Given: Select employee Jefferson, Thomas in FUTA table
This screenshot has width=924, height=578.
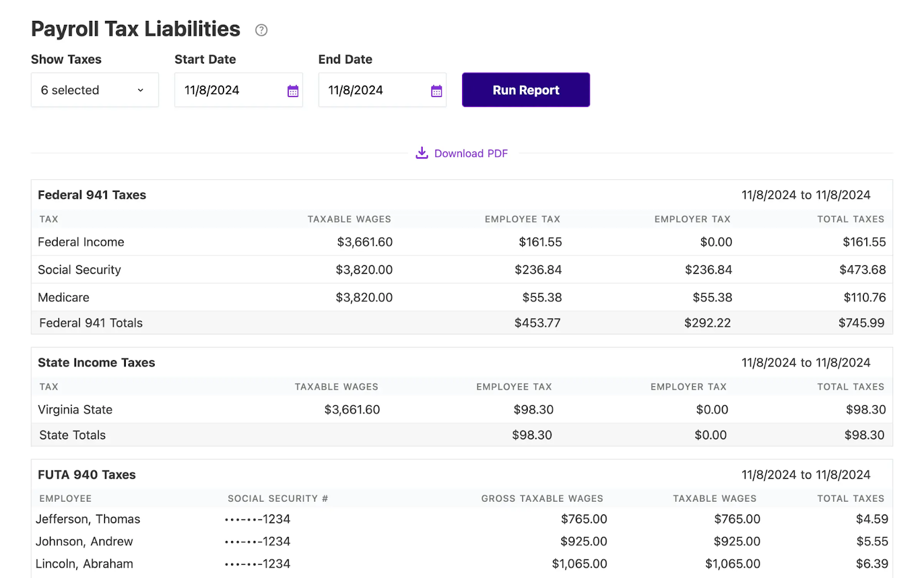Looking at the screenshot, I should pyautogui.click(x=88, y=518).
